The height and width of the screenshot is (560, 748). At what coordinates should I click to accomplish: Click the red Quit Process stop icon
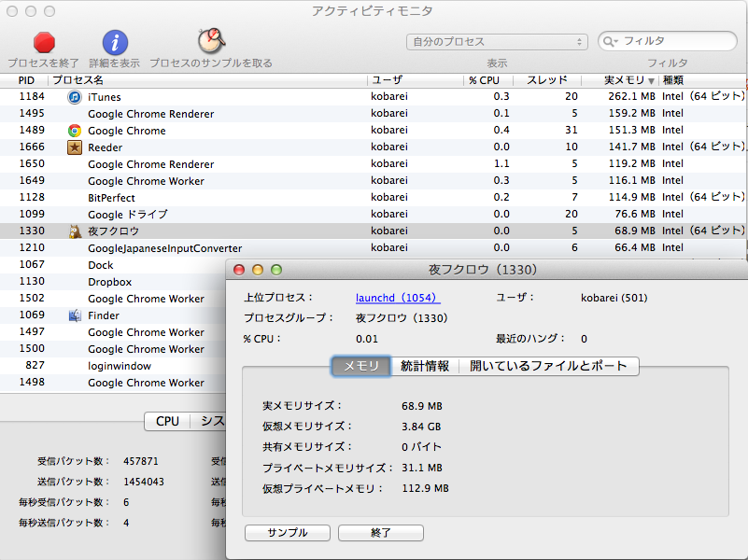tap(44, 42)
